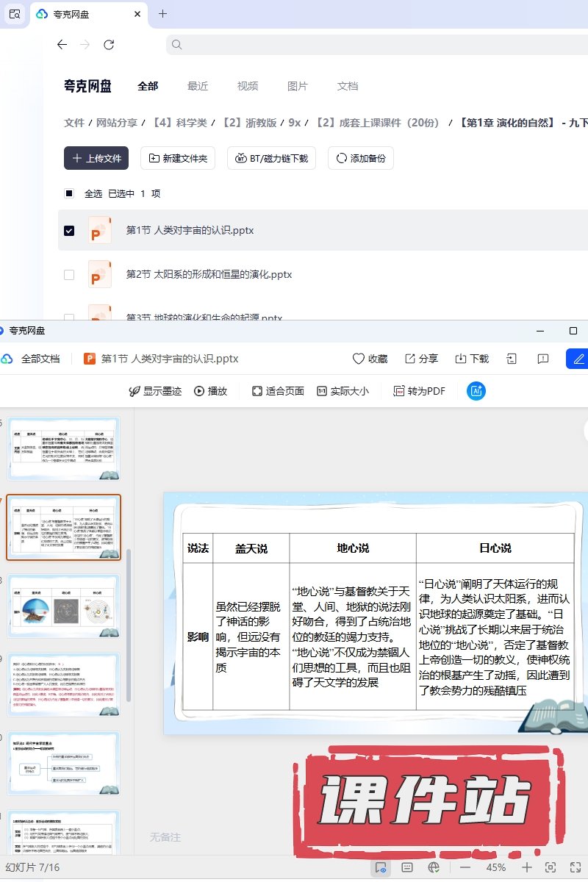The width and height of the screenshot is (588, 882).
Task: Click the 上传文件 upload button
Action: [96, 158]
